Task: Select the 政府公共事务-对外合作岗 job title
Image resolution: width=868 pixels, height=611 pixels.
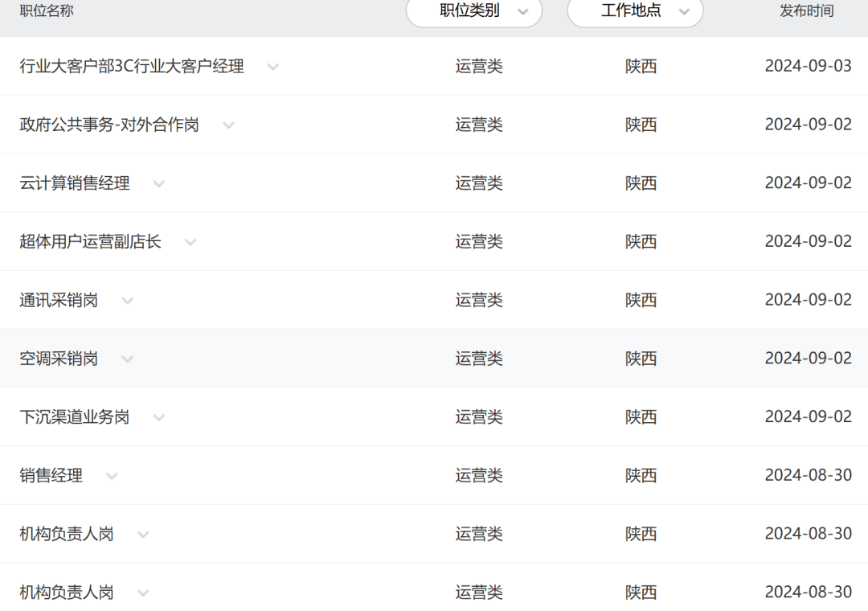Action: click(x=109, y=125)
